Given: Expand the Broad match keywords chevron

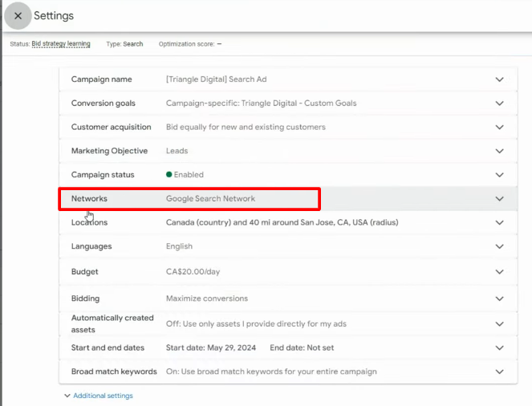Looking at the screenshot, I should 499,371.
